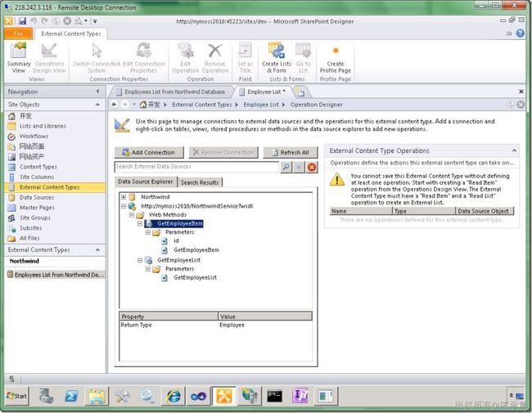The image size is (532, 413).
Task: Open command prompt from taskbar
Action: click(x=274, y=396)
